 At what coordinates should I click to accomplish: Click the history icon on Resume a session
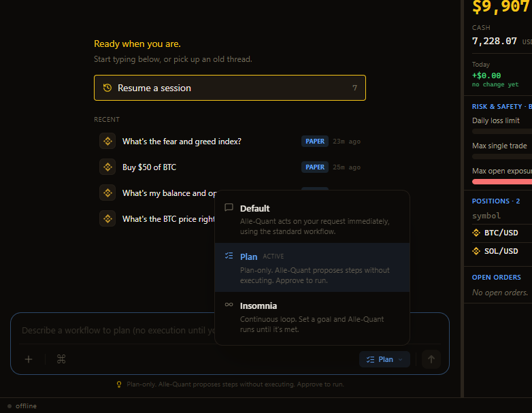click(x=107, y=88)
